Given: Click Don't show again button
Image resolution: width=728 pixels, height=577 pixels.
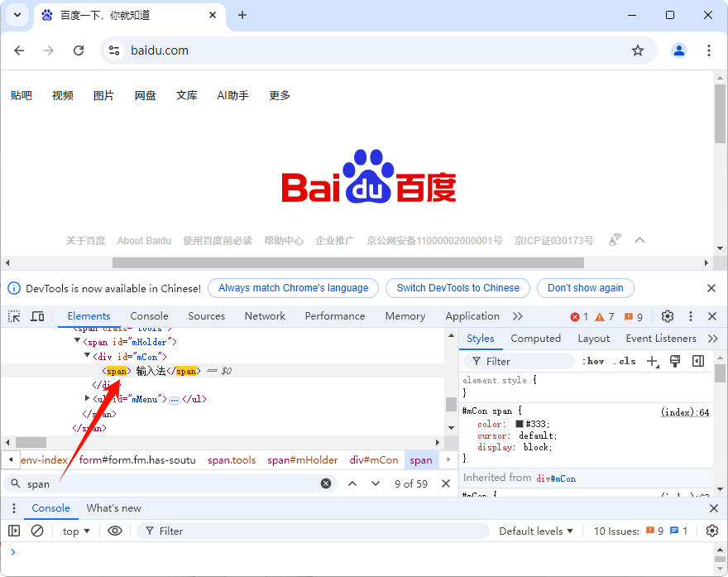Looking at the screenshot, I should tap(586, 288).
